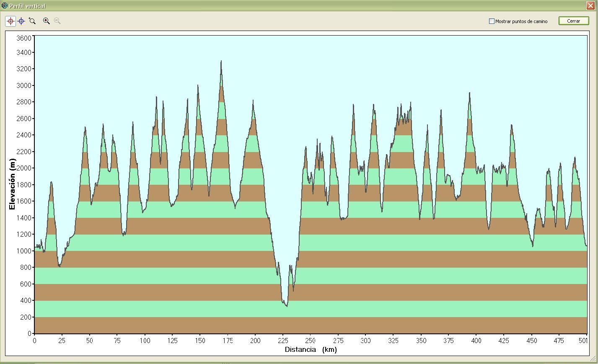Activate the zoom-to-area magnifier tool

[x=32, y=21]
